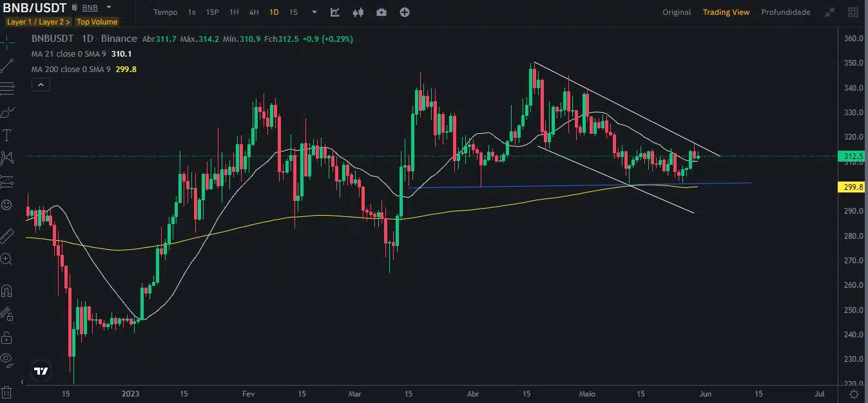Remove drawings with the trash icon
868x403 pixels.
6,392
